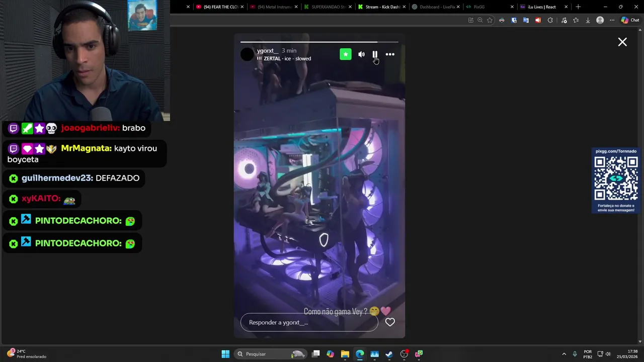Close the story viewer with X
Image resolution: width=644 pixels, height=362 pixels.
pyautogui.click(x=622, y=42)
